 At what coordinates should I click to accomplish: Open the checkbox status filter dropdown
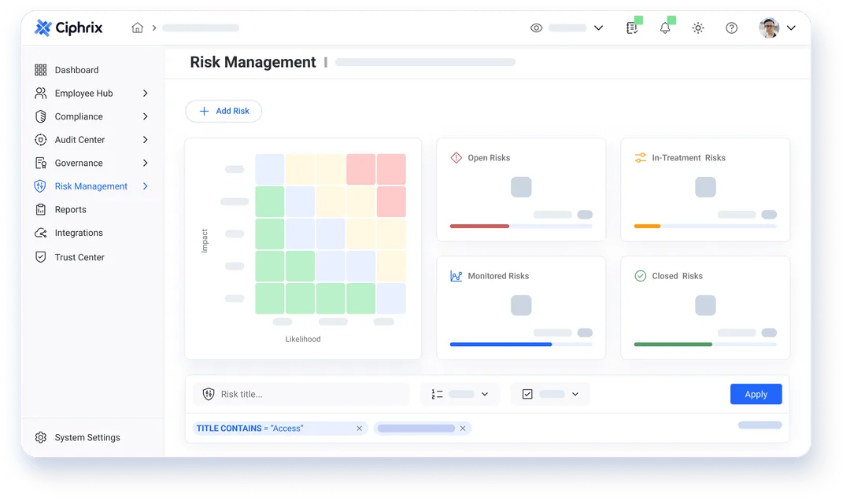[x=550, y=394]
